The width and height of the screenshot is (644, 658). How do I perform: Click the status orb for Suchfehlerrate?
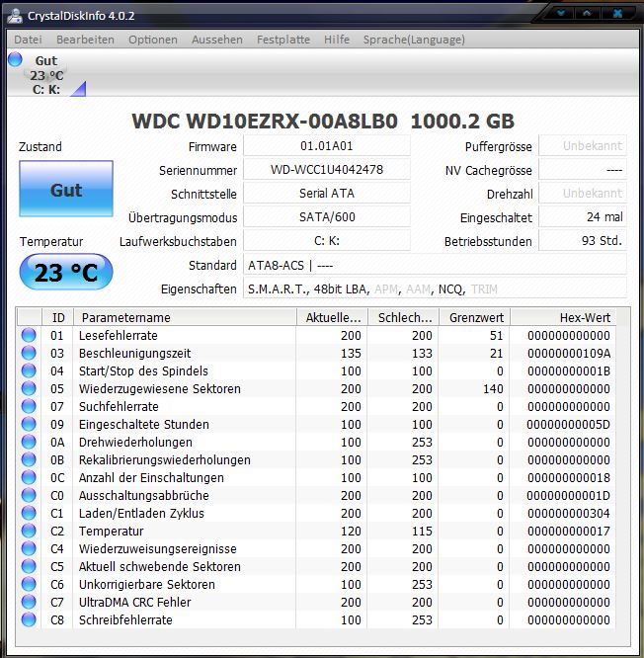pos(29,406)
